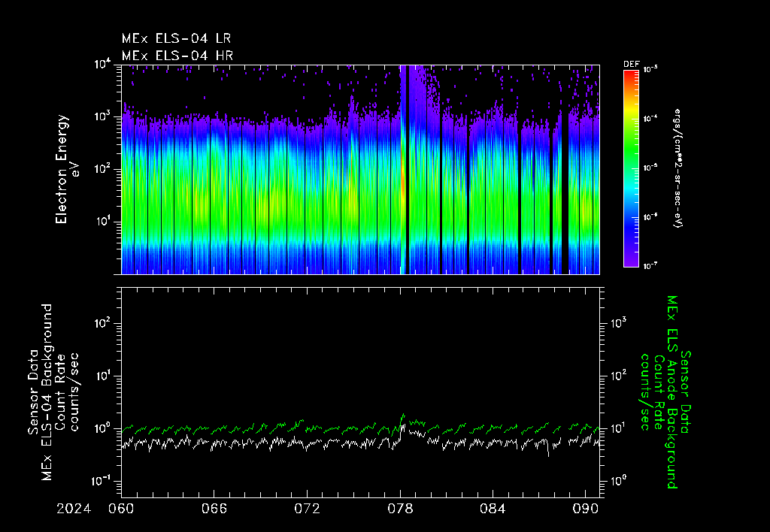Screen dimensions: 770x532
Task: Click the day 090 axis tick label
Action: [585, 509]
